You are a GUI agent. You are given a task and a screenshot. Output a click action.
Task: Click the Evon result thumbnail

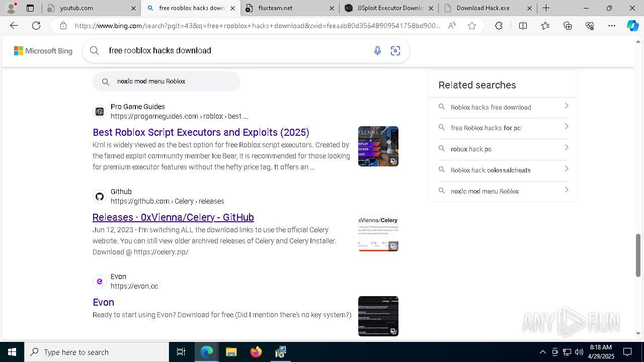(378, 316)
